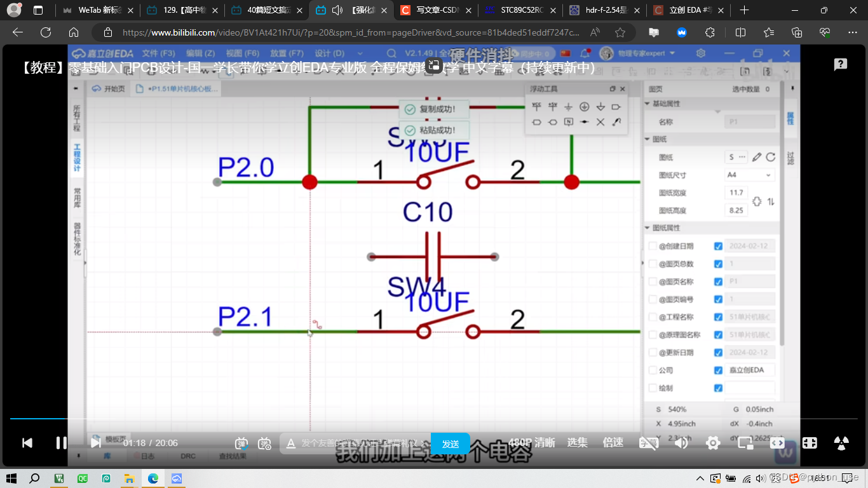Screen dimensions: 868x488
Task: Toggle picture-in-picture mode in player
Action: point(745,443)
